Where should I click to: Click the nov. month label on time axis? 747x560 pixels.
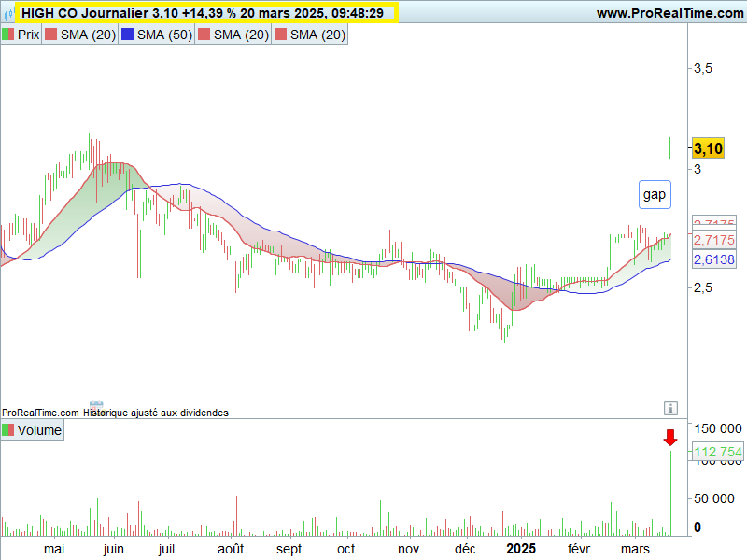(x=410, y=549)
